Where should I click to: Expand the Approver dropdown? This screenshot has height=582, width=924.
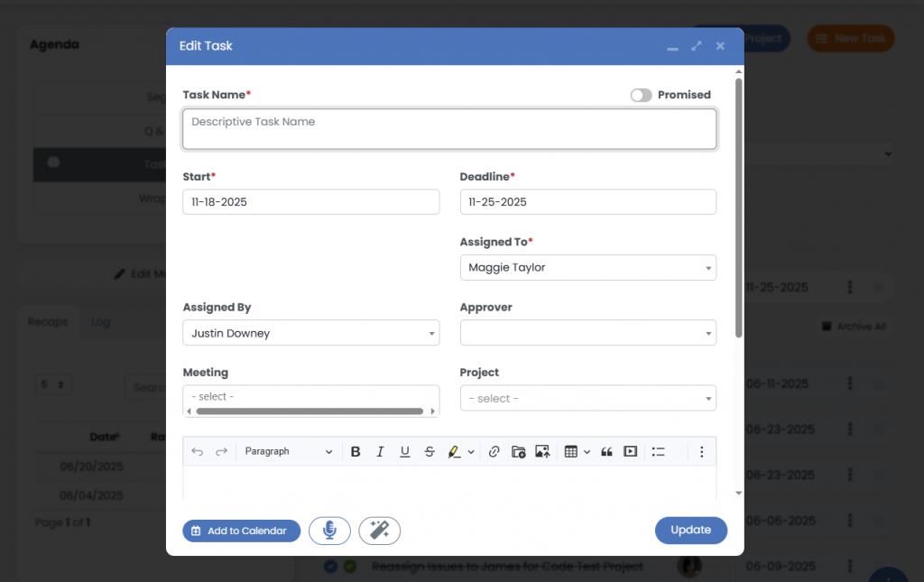tap(587, 333)
